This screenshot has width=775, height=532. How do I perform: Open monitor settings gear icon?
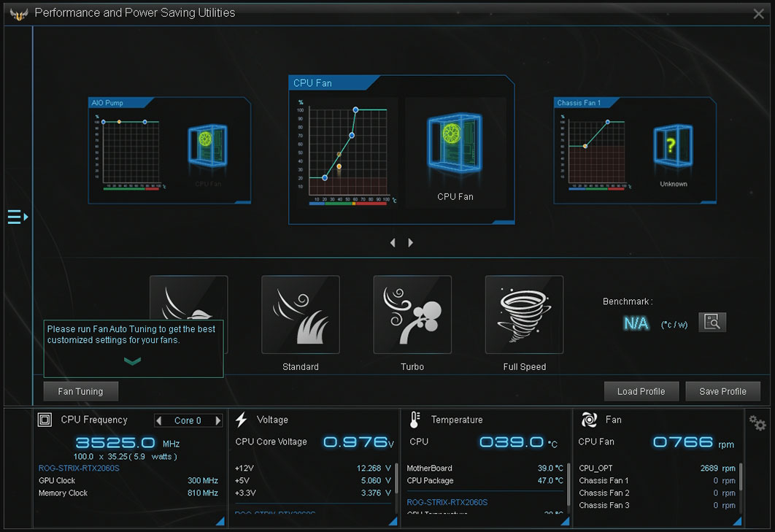coord(757,423)
